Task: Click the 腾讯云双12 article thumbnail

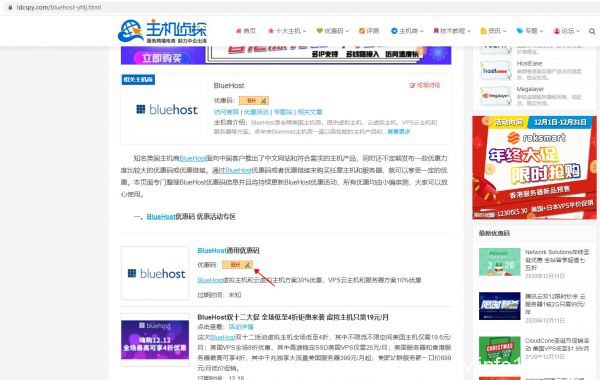Action: point(500,306)
